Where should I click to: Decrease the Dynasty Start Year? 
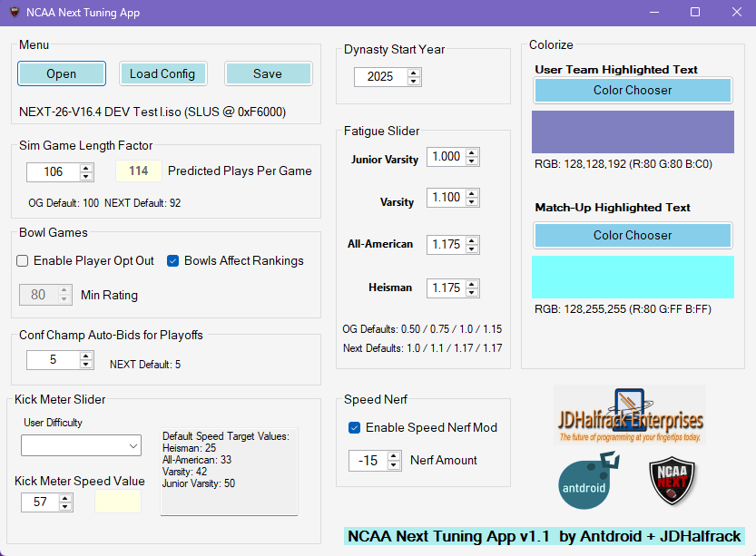(x=414, y=81)
